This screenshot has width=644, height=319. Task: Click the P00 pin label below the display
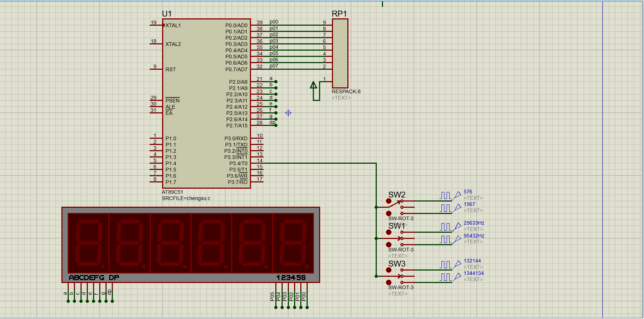coord(304,297)
